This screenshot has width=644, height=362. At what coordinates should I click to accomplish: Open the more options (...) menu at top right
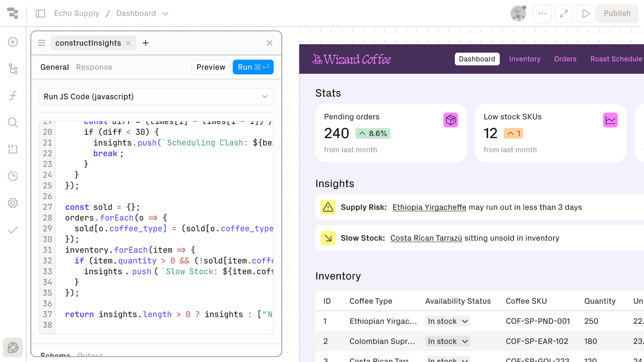click(x=542, y=13)
